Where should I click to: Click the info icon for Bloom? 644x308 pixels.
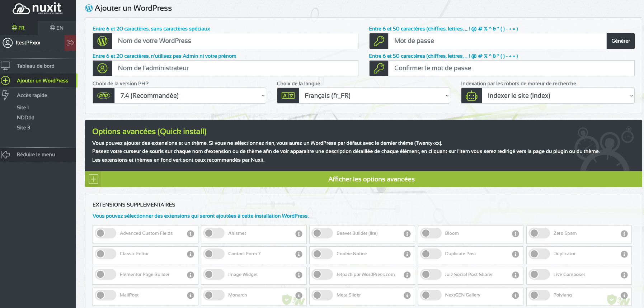pos(516,234)
